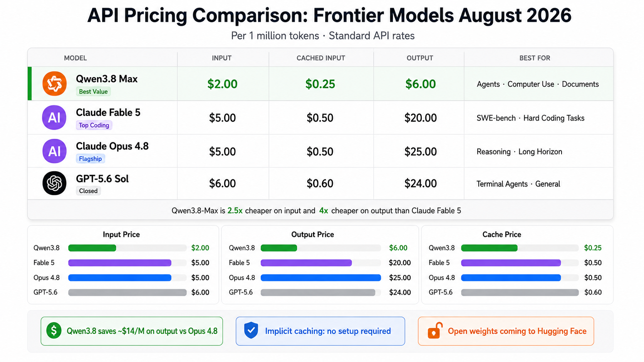Click the purple Fable 5 bar in Cache Price

pos(511,263)
